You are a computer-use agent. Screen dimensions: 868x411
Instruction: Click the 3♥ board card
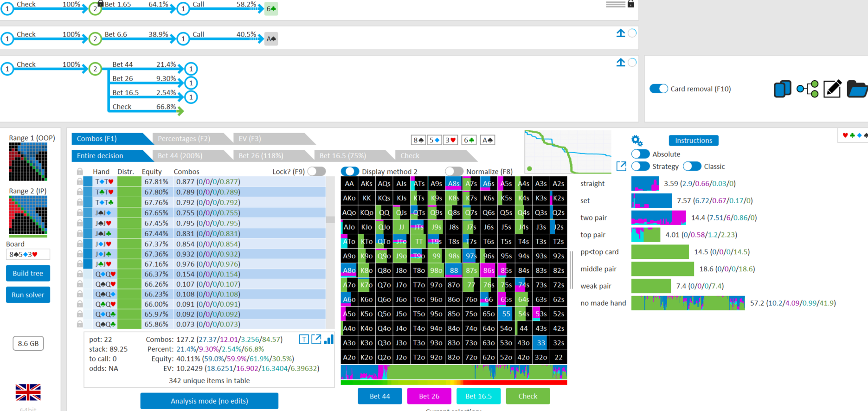[x=450, y=140]
